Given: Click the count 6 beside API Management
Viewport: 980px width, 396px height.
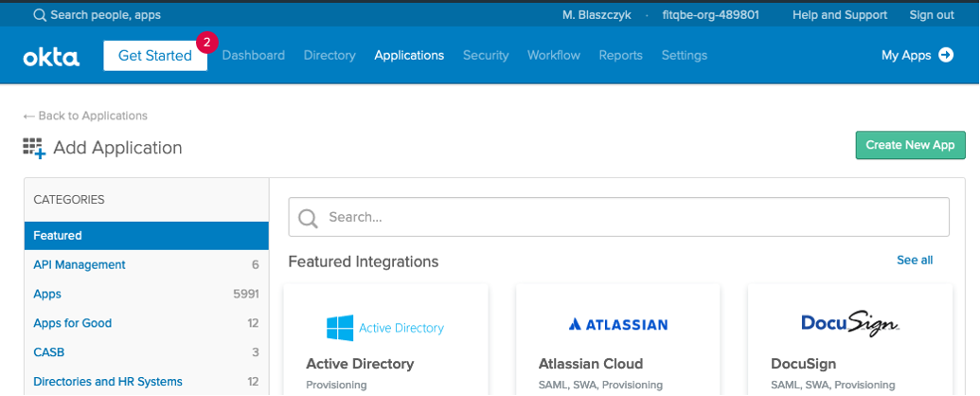Looking at the screenshot, I should [255, 265].
